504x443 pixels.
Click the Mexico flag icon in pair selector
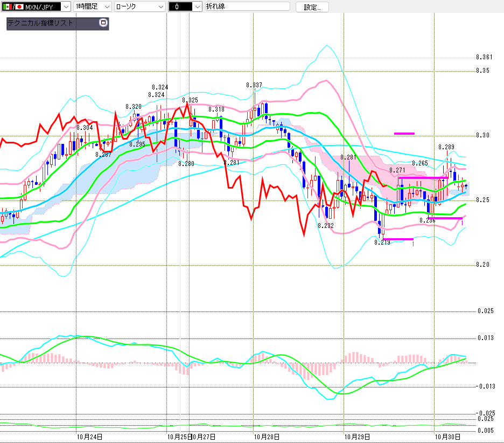pos(6,6)
